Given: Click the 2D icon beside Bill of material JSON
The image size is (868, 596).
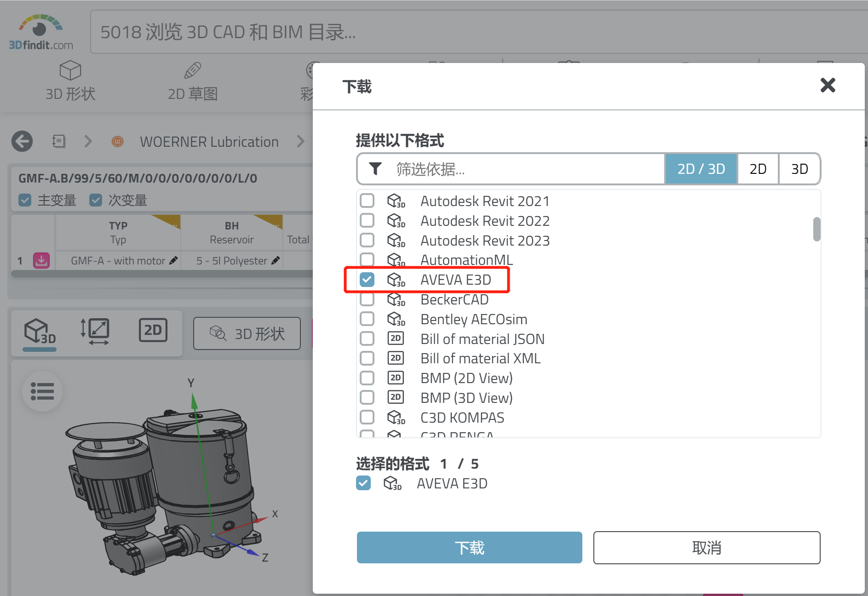Looking at the screenshot, I should 396,338.
